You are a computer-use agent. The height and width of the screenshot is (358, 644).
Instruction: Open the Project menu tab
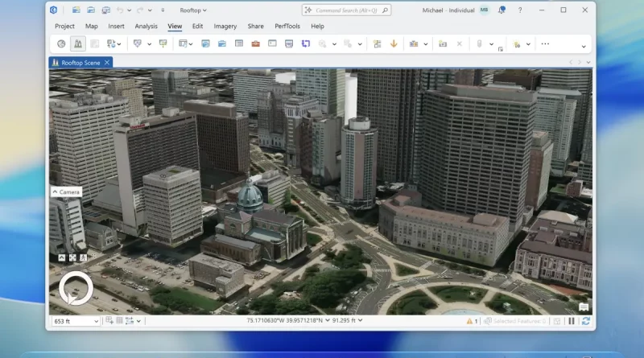[64, 27]
